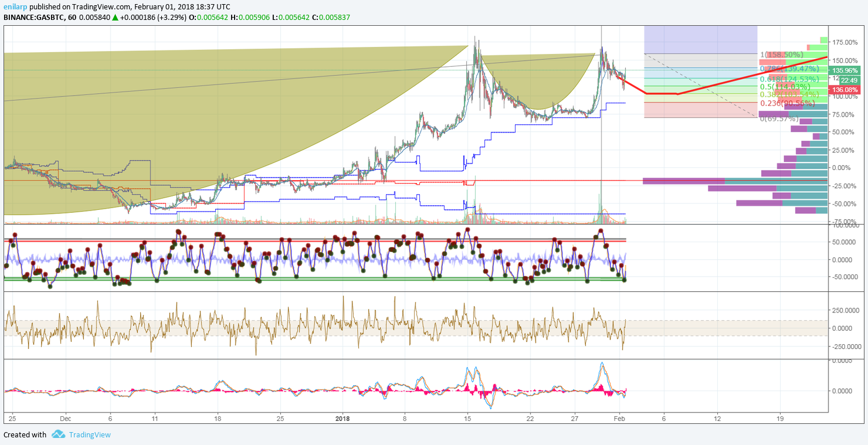Click the 11 date axis label
Screen dimensions: 868x445
tap(155, 419)
